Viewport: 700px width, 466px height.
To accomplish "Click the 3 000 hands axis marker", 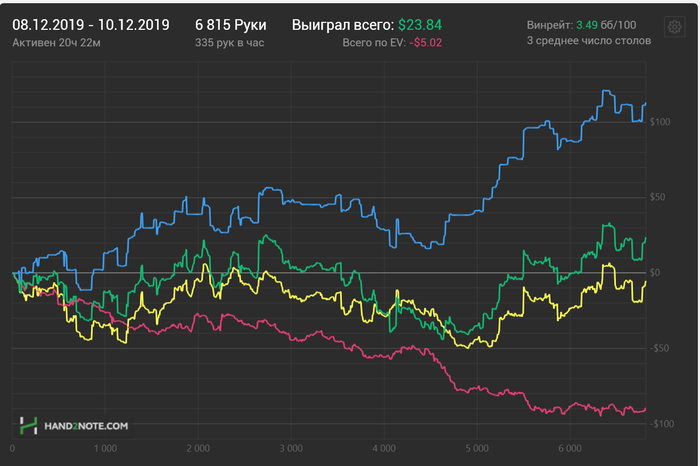I will pos(290,447).
